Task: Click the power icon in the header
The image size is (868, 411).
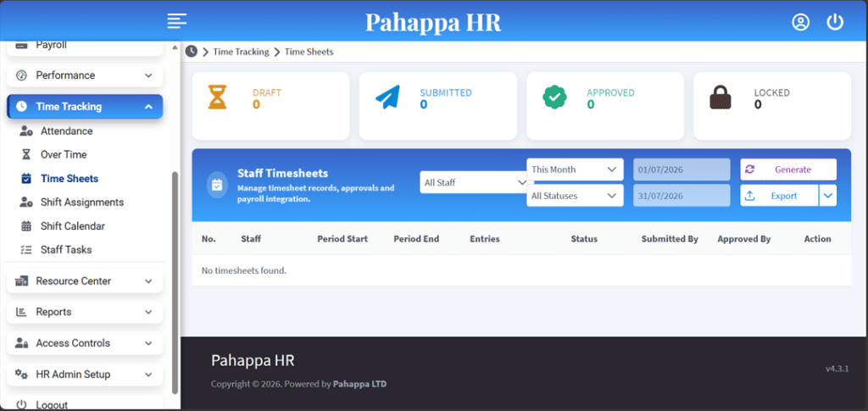Action: 835,22
